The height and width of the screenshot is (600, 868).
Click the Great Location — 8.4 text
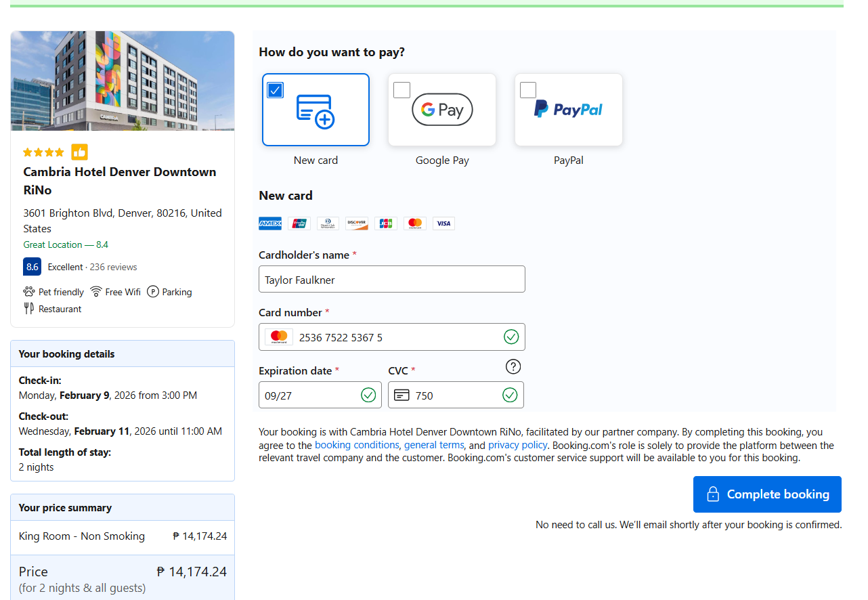click(x=66, y=244)
